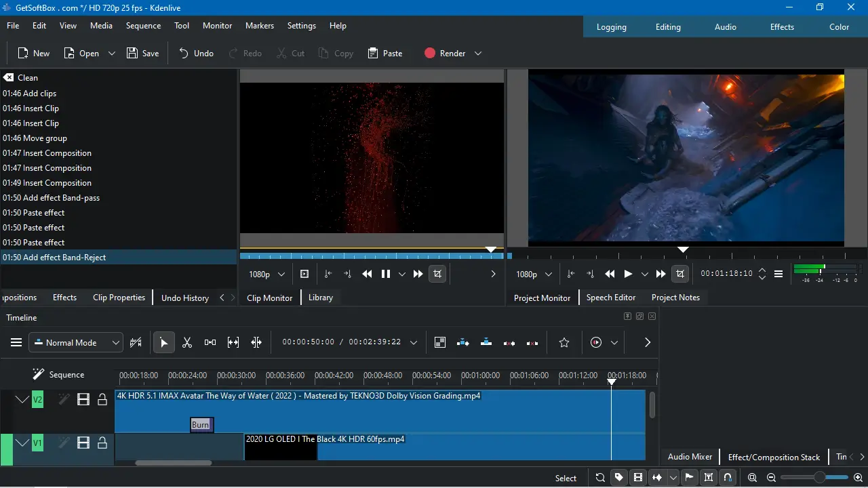
Task: Toggle lock on track V1
Action: tap(102, 443)
